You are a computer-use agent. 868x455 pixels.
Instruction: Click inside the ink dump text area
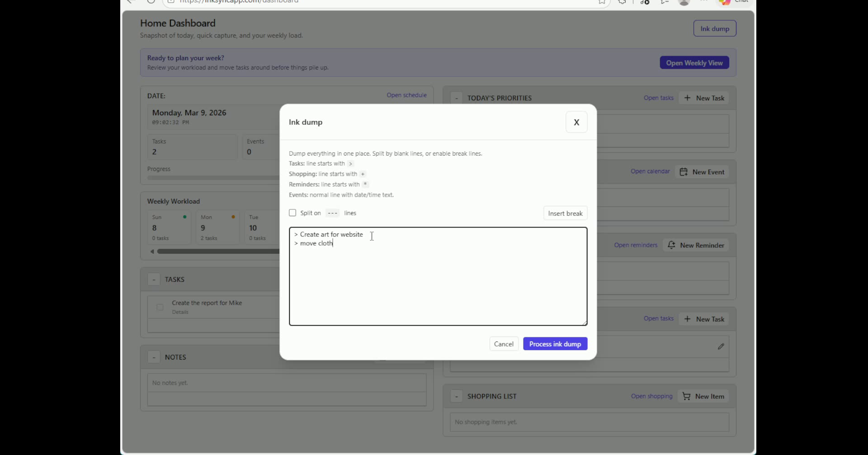click(x=438, y=285)
